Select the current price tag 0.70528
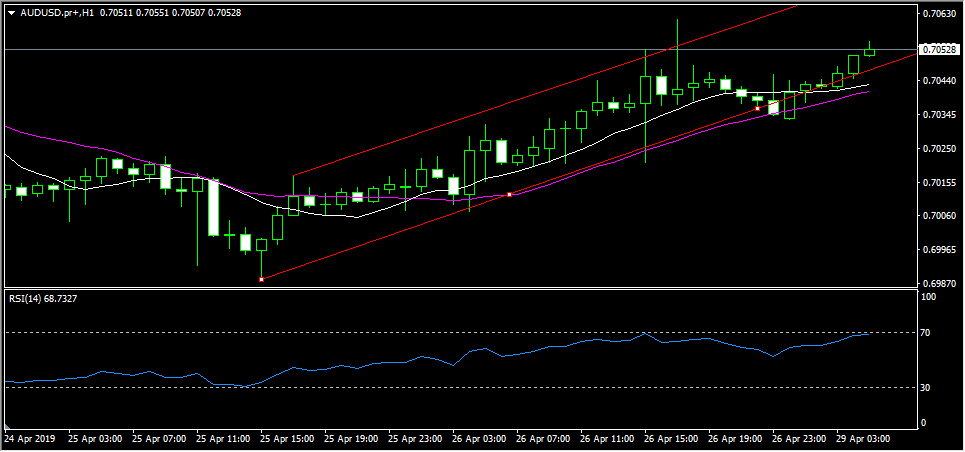This screenshot has width=965, height=452. coord(939,49)
